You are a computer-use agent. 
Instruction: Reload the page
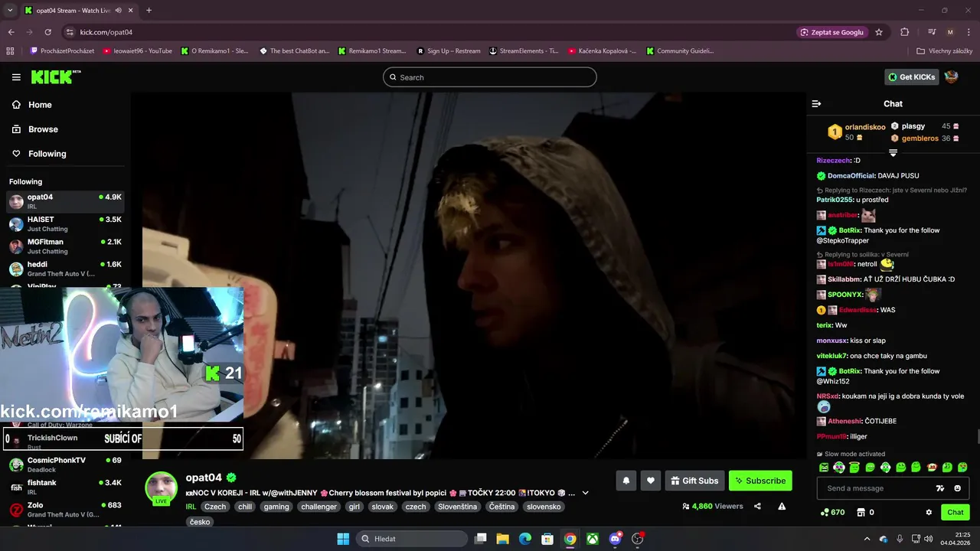point(47,32)
